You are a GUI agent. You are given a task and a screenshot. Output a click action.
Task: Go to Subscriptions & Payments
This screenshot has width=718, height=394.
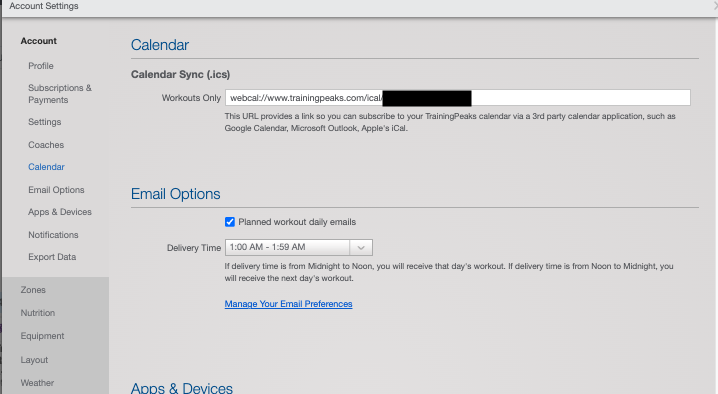click(x=60, y=94)
